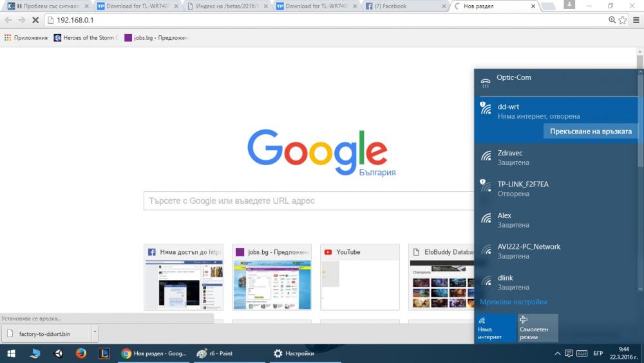
Task: Open the Windows Start menu
Action: coord(11,353)
